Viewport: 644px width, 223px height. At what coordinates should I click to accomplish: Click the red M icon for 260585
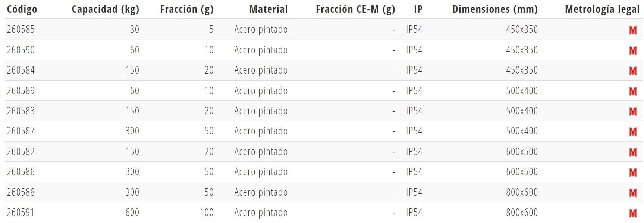pos(633,30)
